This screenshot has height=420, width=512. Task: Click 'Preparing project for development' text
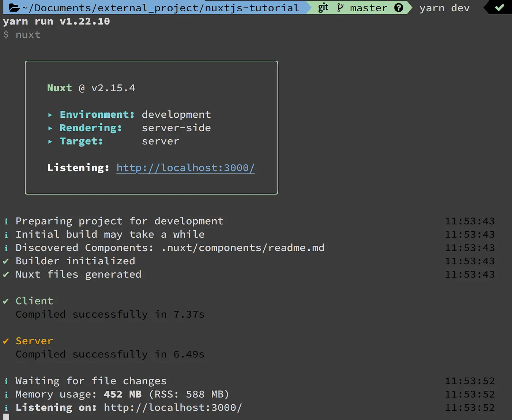[120, 221]
